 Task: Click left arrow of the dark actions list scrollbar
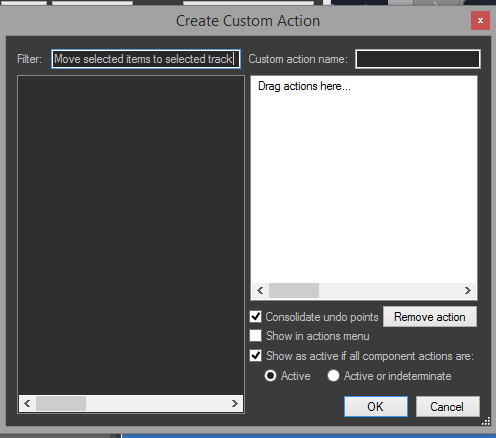27,403
